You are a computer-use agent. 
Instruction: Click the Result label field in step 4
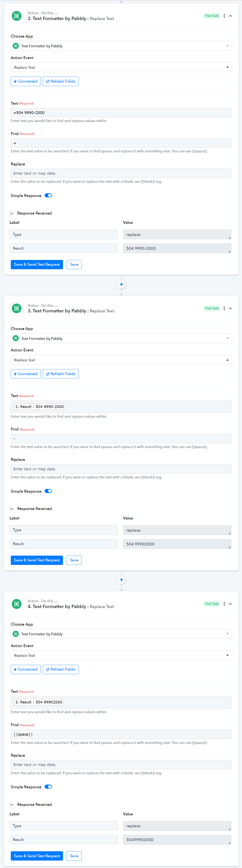(x=64, y=840)
